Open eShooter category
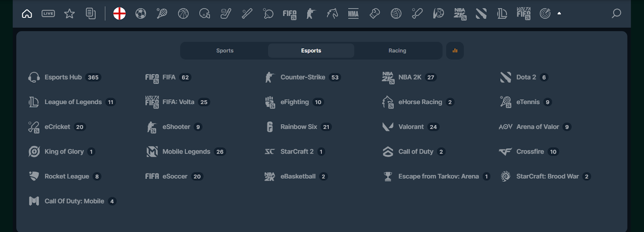This screenshot has width=644, height=232. coord(174,127)
